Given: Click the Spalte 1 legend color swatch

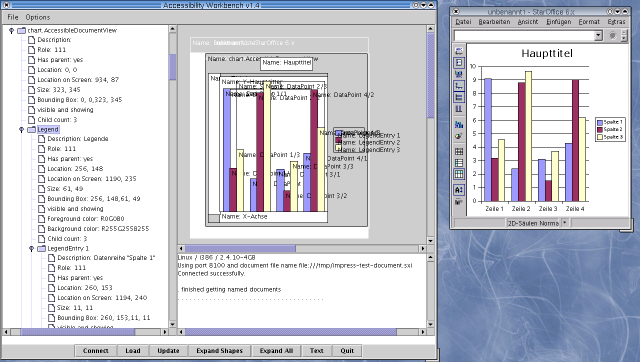Looking at the screenshot, I should 600,122.
